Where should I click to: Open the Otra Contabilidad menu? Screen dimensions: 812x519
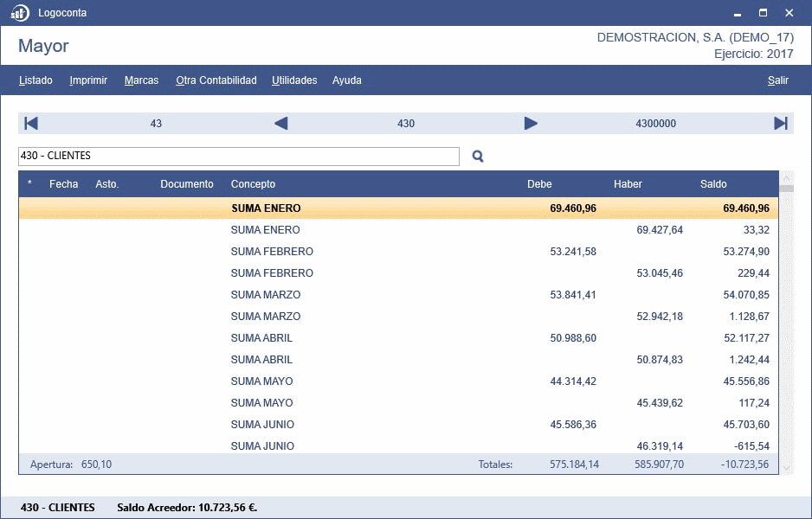coord(216,80)
